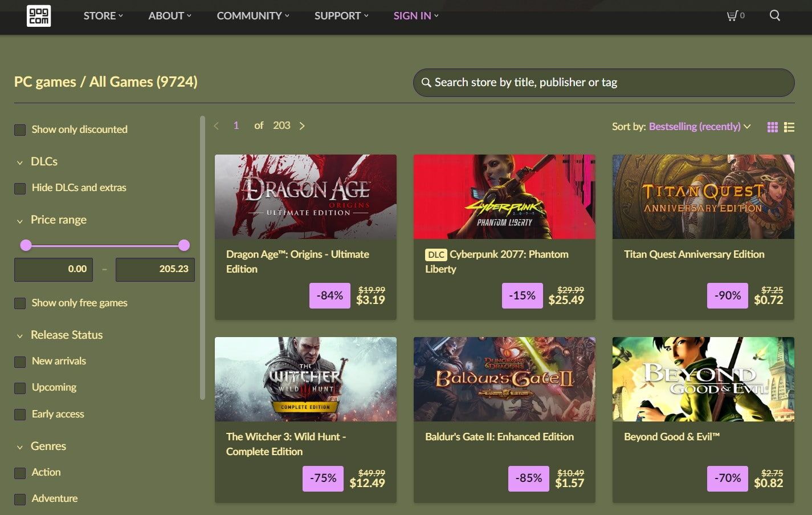
Task: Click the price range maximum slider handle
Action: pos(183,245)
